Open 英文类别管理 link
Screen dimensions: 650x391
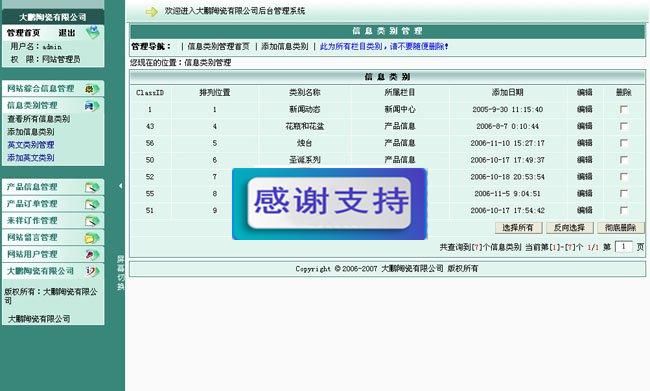tap(31, 145)
